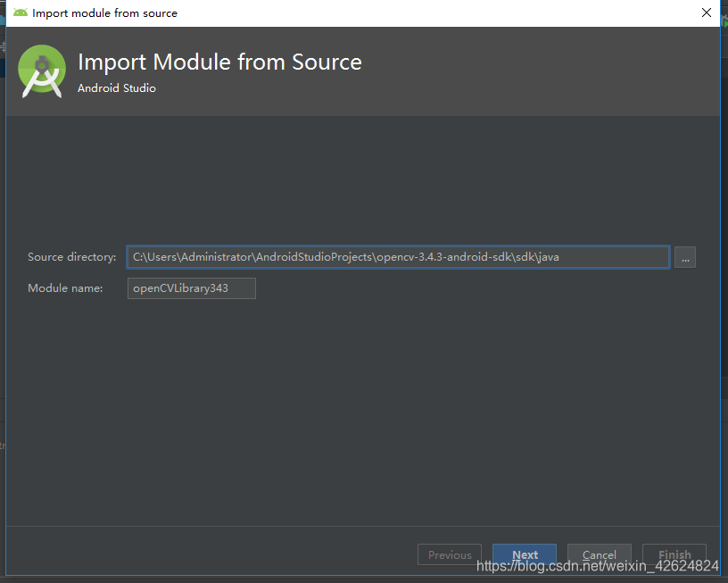Cancel the module import dialog

[599, 554]
